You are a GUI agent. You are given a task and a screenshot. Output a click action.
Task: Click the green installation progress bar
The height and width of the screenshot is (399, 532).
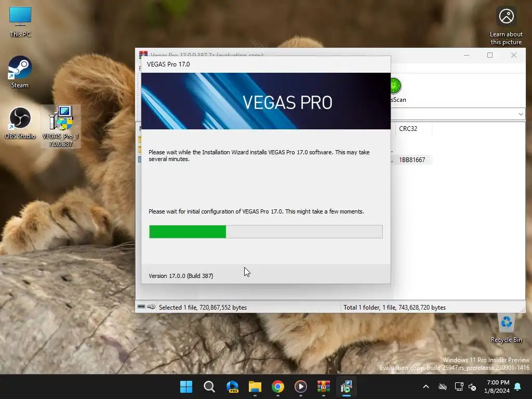coord(265,232)
